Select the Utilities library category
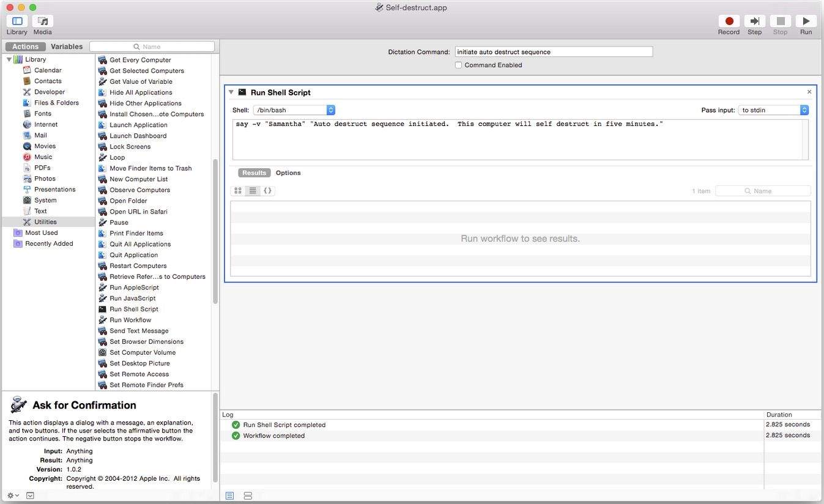824x504 pixels. coord(45,221)
